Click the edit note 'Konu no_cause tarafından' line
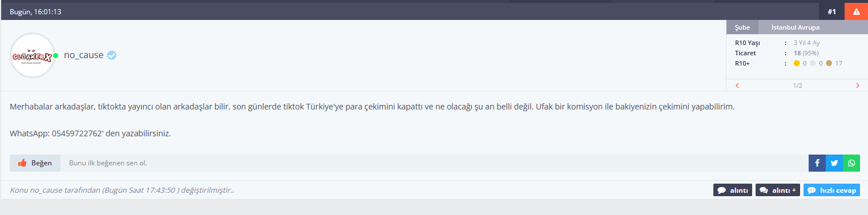The image size is (868, 215). (122, 190)
